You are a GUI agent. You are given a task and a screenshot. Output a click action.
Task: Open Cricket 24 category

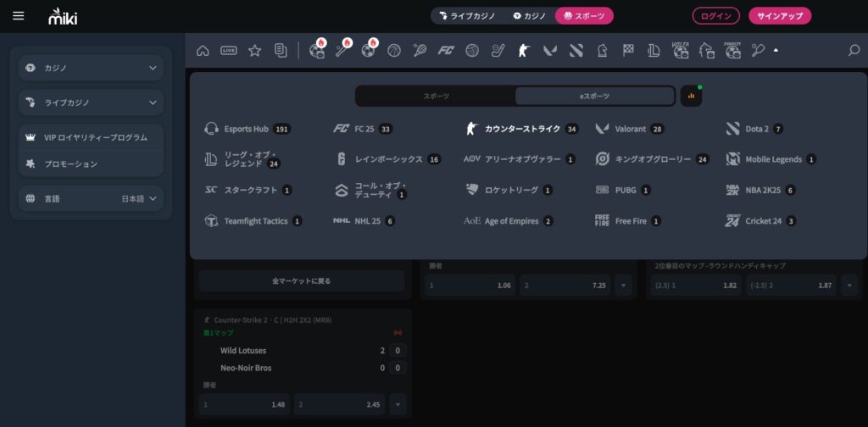[x=761, y=221]
